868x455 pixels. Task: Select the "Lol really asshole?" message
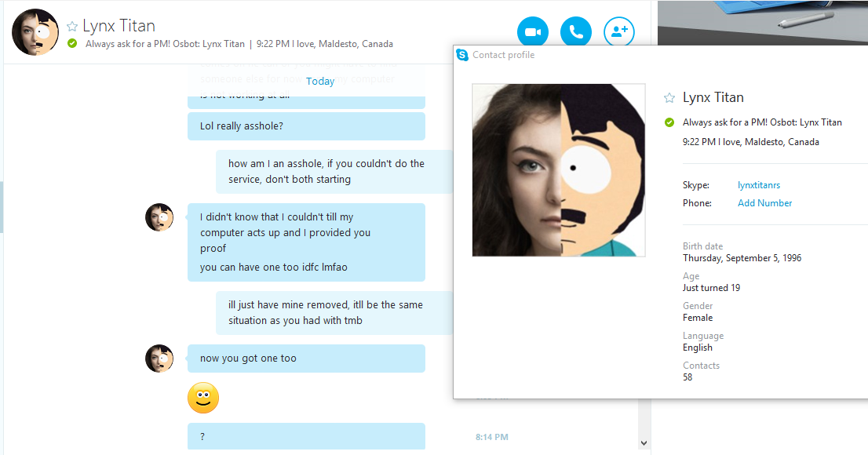306,126
